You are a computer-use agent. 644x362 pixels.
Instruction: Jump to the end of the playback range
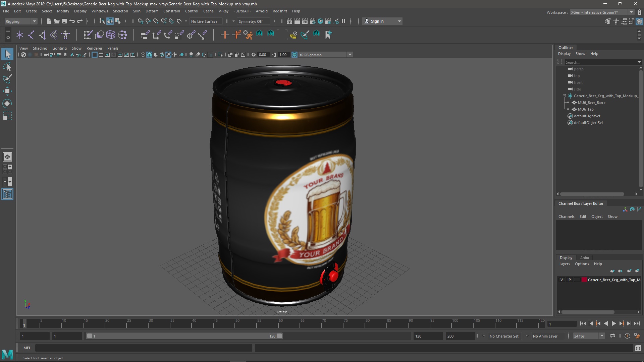[x=637, y=323]
